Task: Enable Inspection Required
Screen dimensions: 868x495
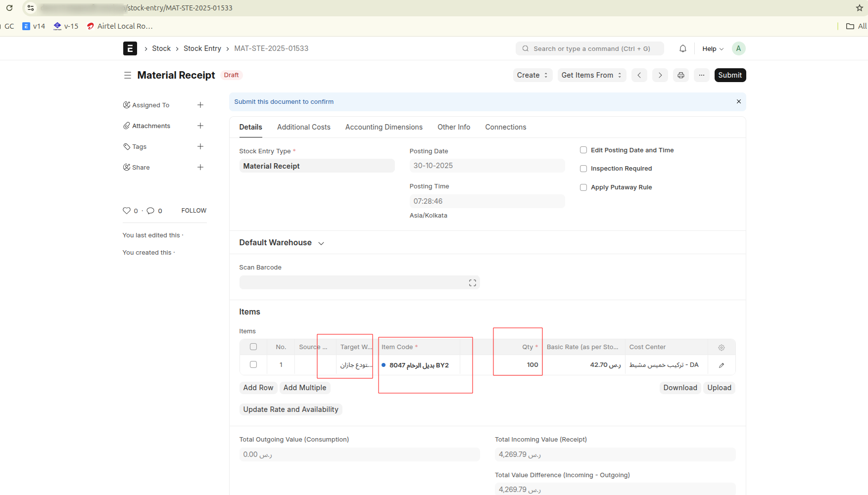Action: click(x=583, y=168)
